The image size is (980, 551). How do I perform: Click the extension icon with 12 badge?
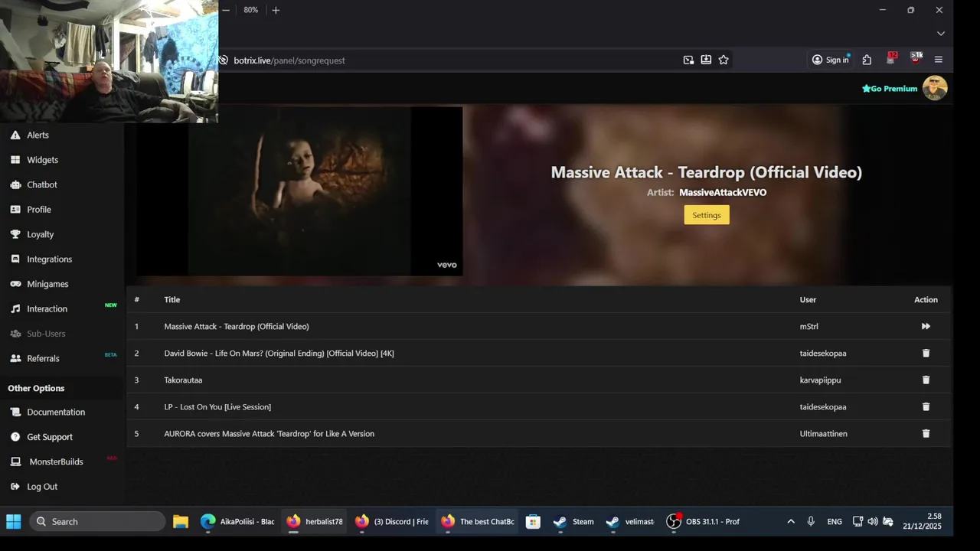point(891,59)
